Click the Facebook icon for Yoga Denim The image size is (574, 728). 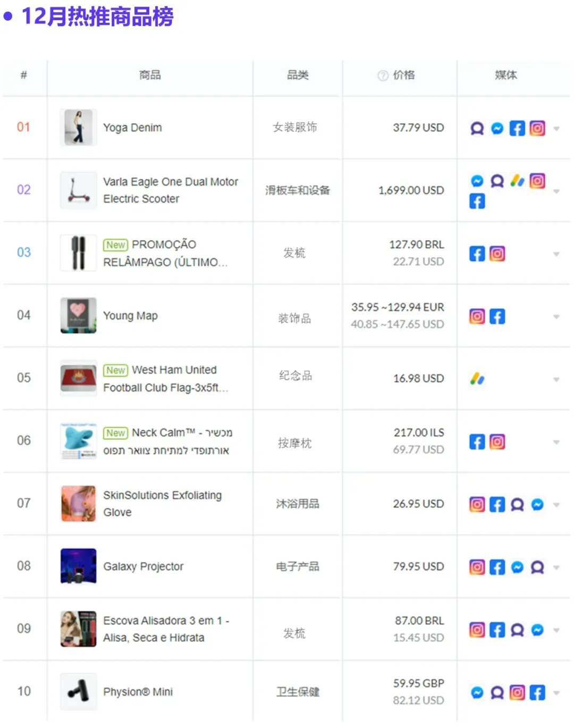(x=517, y=128)
